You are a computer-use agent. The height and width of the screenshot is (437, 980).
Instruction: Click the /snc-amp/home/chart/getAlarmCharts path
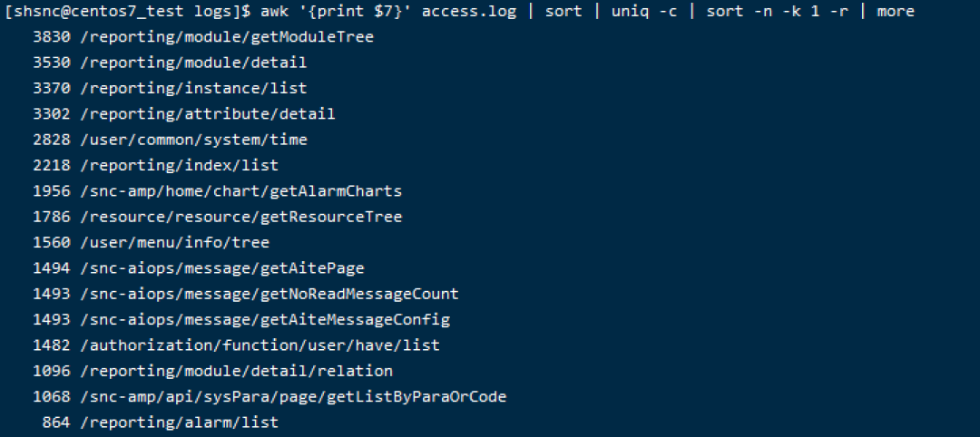pos(240,191)
